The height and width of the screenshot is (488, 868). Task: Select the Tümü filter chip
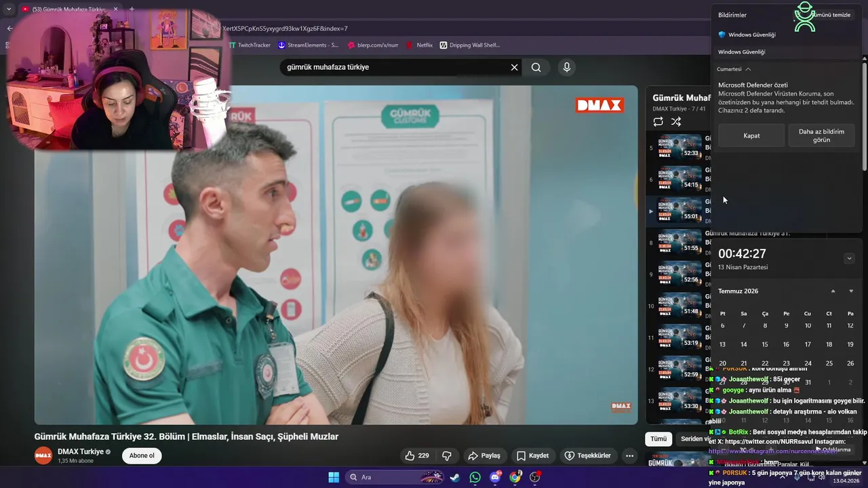[x=658, y=439]
